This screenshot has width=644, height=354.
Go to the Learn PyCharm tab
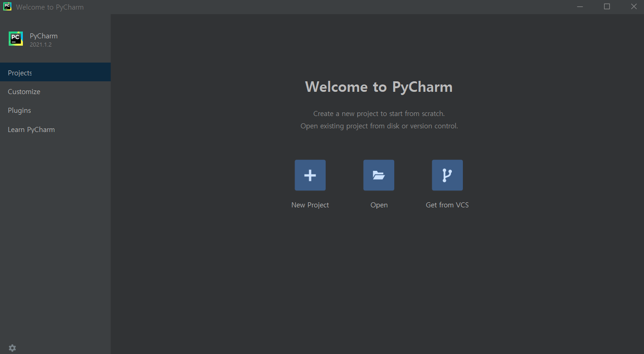pos(55,129)
